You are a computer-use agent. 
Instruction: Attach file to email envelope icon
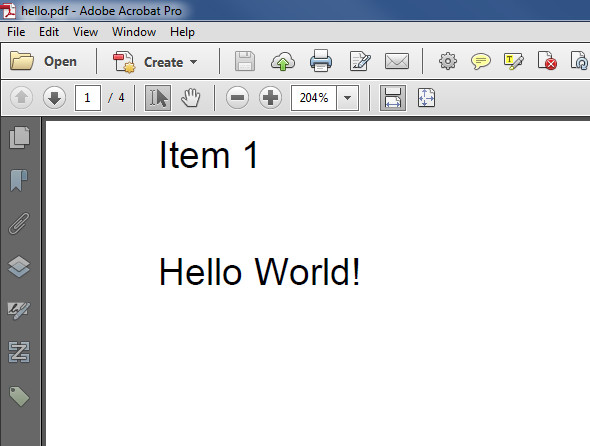click(x=397, y=61)
